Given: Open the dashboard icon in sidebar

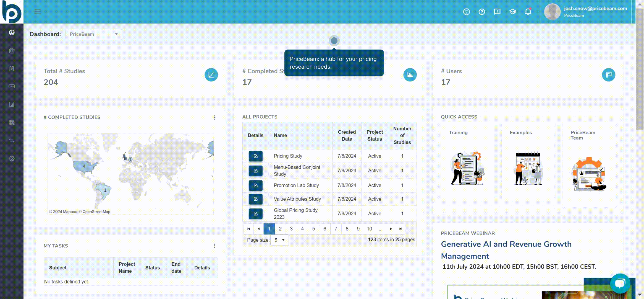Looking at the screenshot, I should pos(12,32).
